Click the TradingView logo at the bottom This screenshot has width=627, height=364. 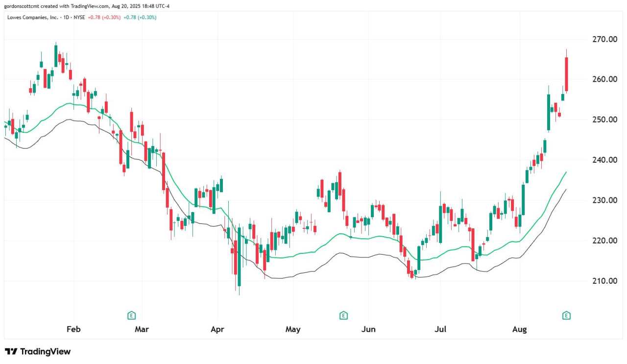tap(38, 351)
